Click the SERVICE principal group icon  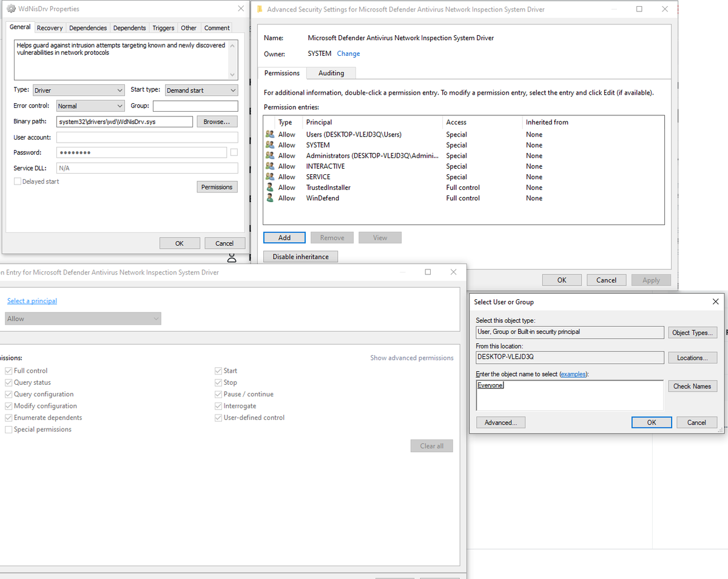pyautogui.click(x=270, y=177)
